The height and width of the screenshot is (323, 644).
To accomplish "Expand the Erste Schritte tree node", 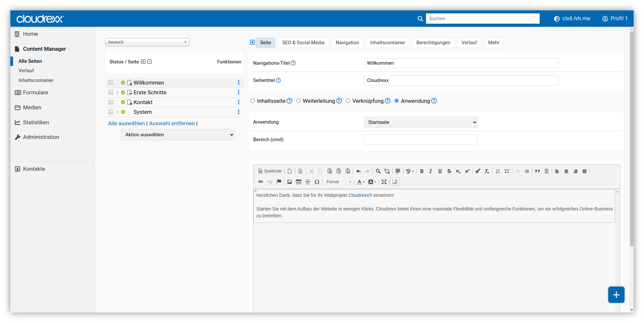I will click(118, 93).
